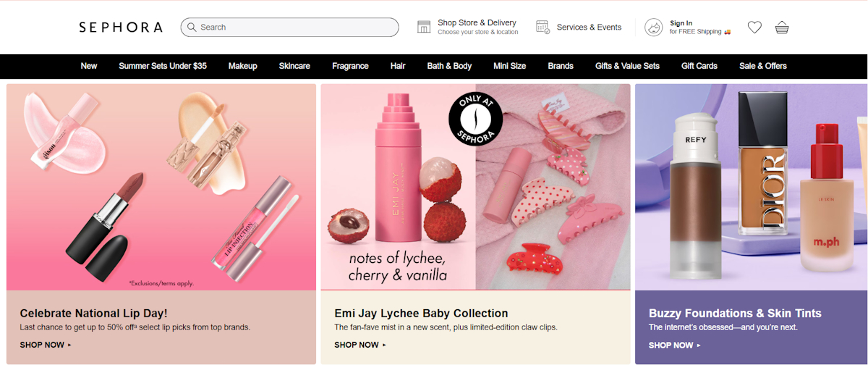Click 'Celebrate National Lip Day!' heading
Screen dimensions: 868x365
point(93,314)
